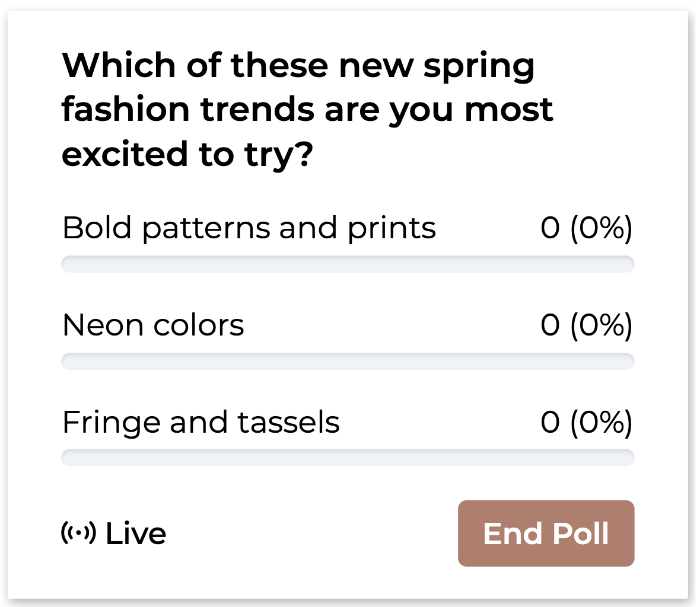
Task: Click the (0%) percentage beside Fringe and tassels
Action: click(x=601, y=422)
